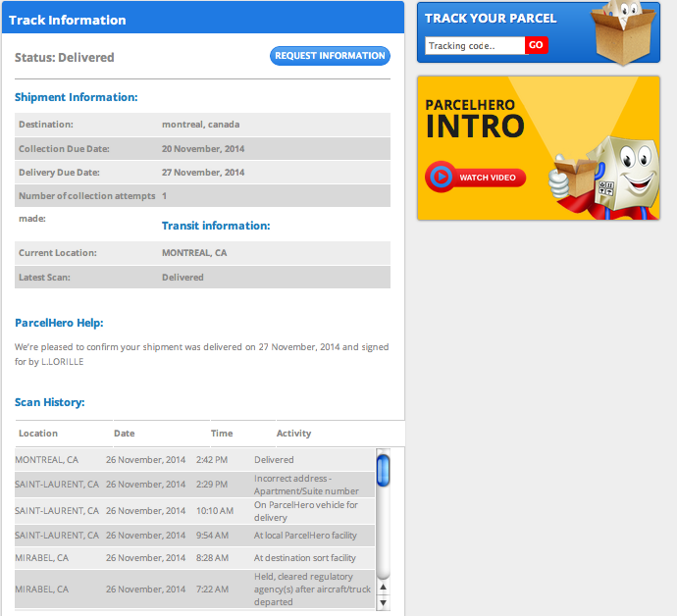
Task: Click the red play circle icon
Action: click(441, 177)
